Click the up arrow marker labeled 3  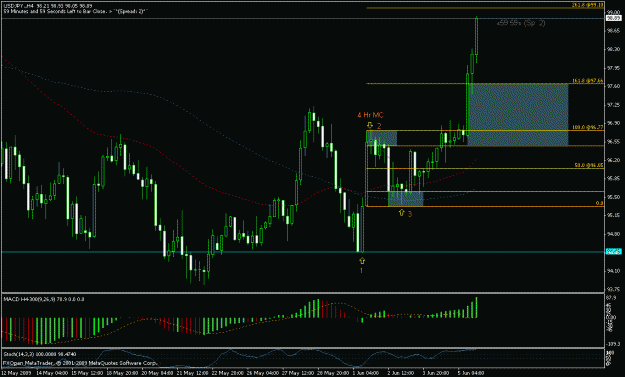(x=401, y=213)
